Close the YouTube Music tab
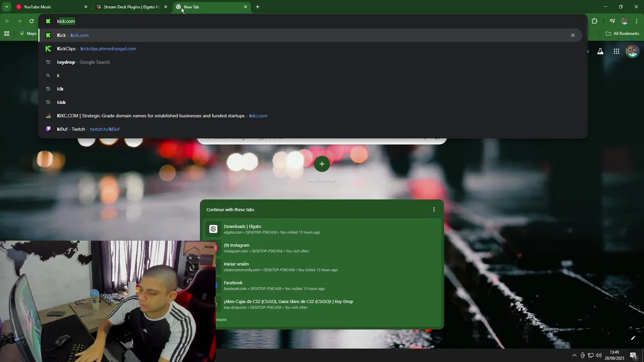Viewport: 644px width, 362px height. click(86, 7)
